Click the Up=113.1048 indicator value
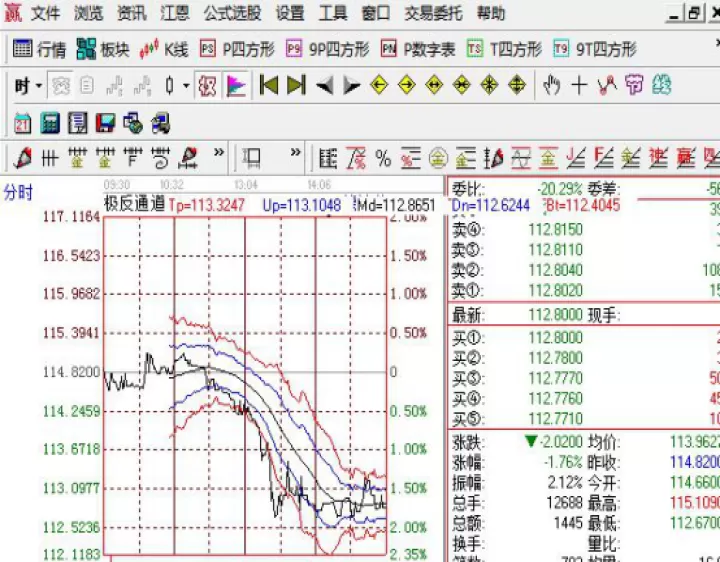720x562 pixels. point(302,205)
